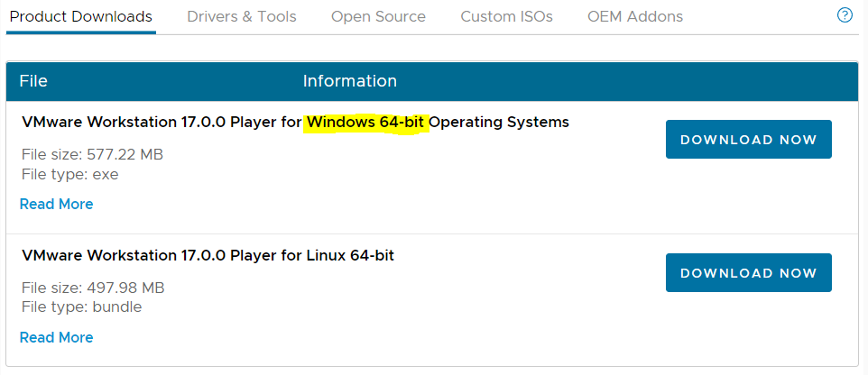Open the help question mark icon
The height and width of the screenshot is (375, 868).
click(x=845, y=15)
